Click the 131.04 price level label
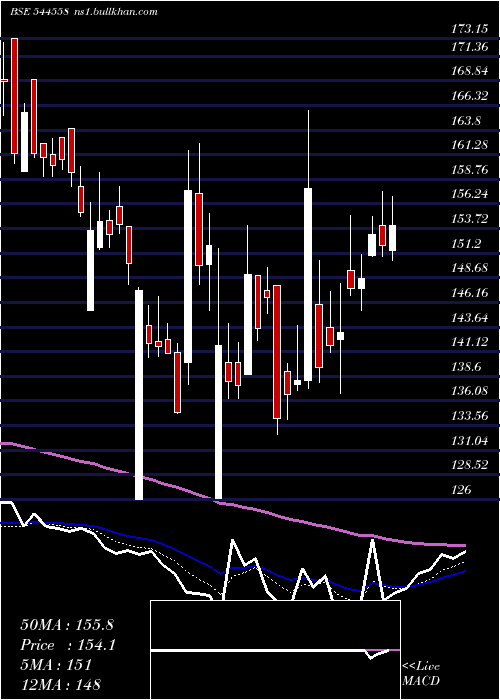The image size is (500, 700). pos(469,441)
